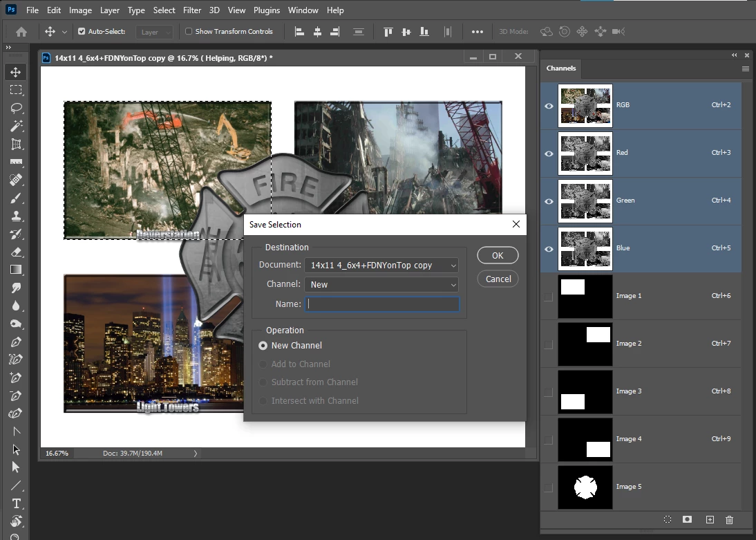The height and width of the screenshot is (540, 756).
Task: Load channel as selection icon
Action: pos(668,520)
